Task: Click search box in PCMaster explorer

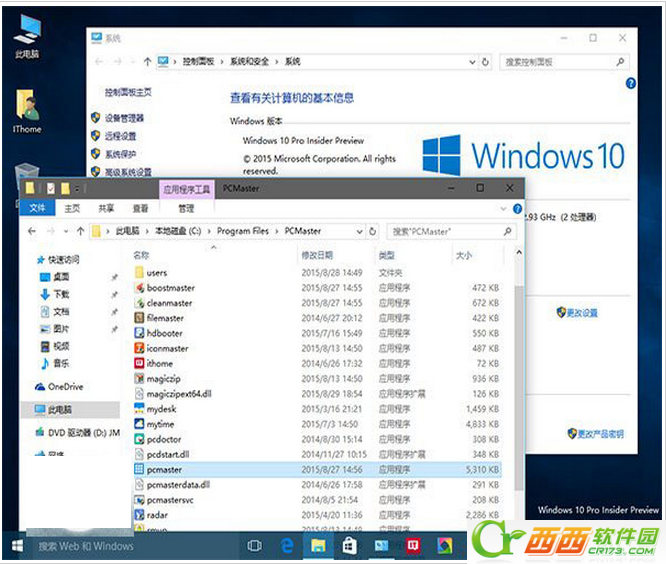Action: point(452,232)
